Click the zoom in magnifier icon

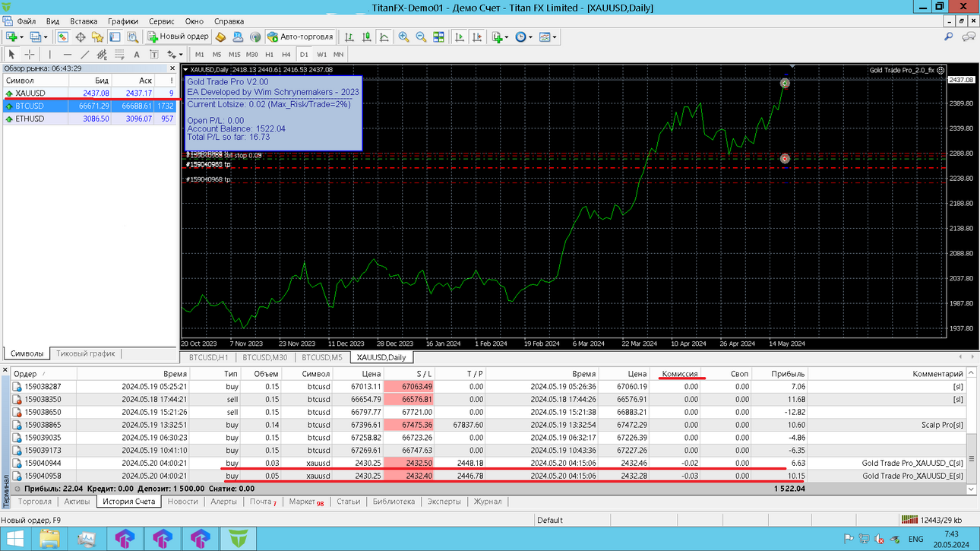click(403, 36)
